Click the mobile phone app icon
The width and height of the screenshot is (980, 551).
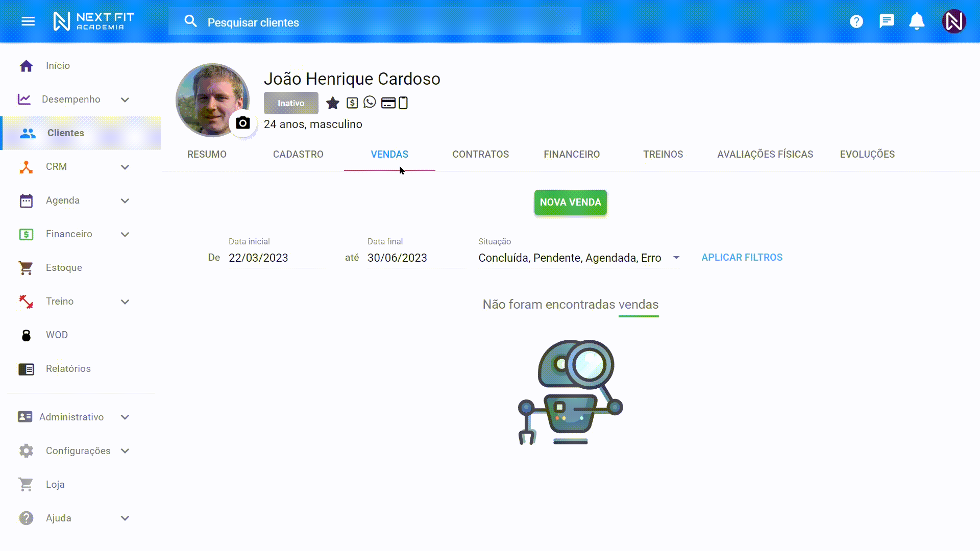pyautogui.click(x=404, y=103)
